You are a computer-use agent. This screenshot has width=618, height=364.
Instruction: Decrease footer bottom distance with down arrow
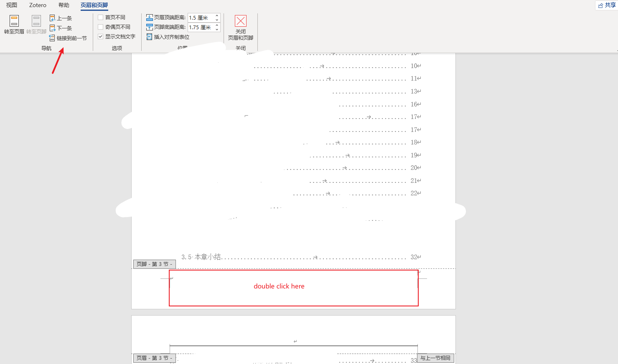(x=217, y=29)
